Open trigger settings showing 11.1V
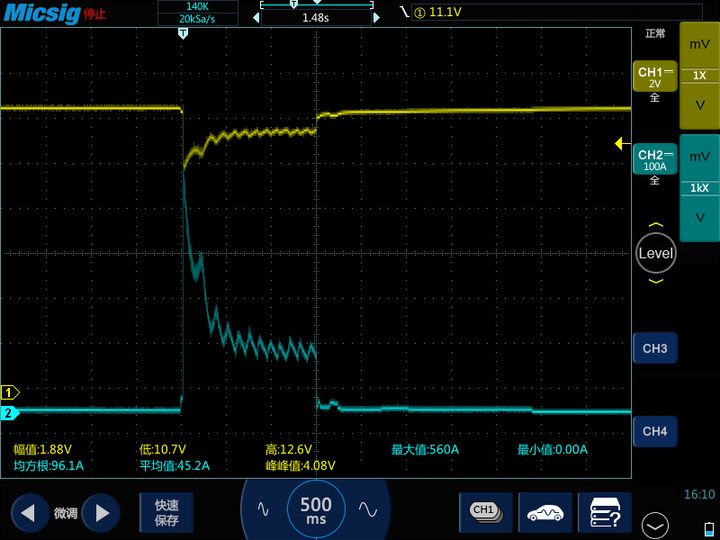 tap(556, 12)
